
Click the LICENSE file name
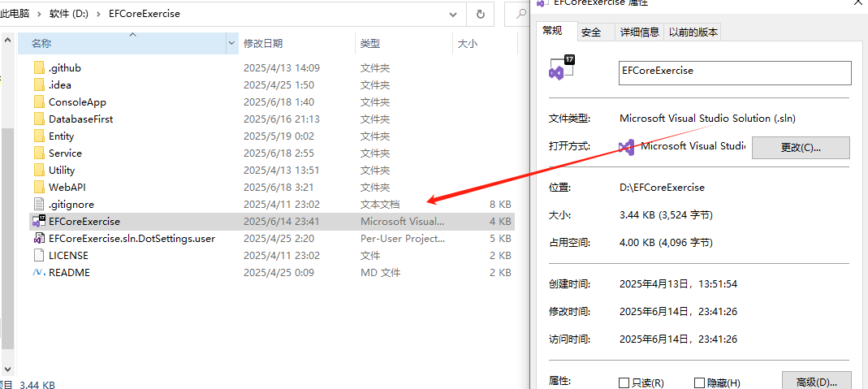click(69, 256)
